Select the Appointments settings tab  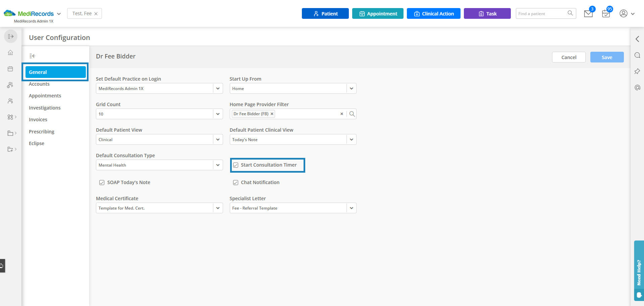[x=45, y=96]
